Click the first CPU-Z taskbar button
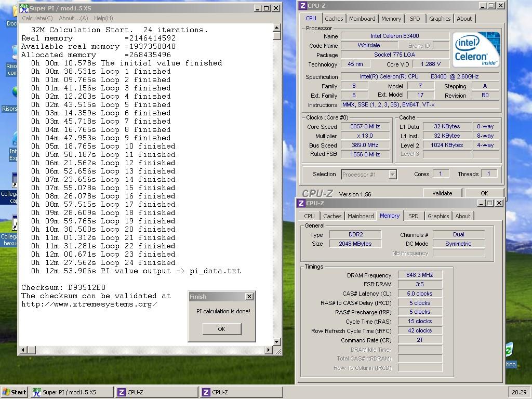Viewport: 532px width, 399px height. (x=156, y=392)
